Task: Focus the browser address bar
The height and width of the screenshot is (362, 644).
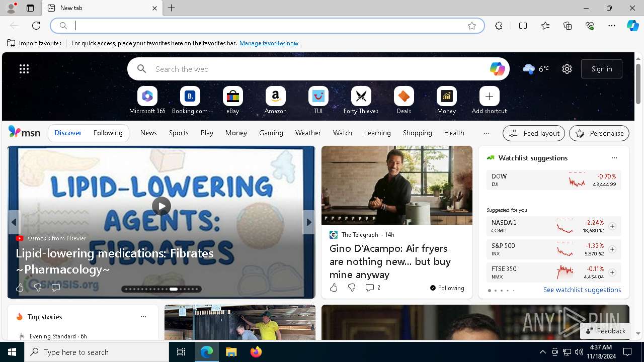Action: [x=267, y=26]
